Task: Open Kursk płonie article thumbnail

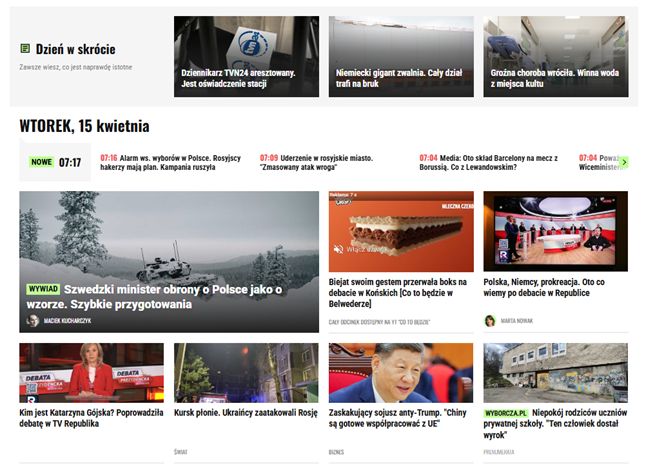Action: click(246, 373)
